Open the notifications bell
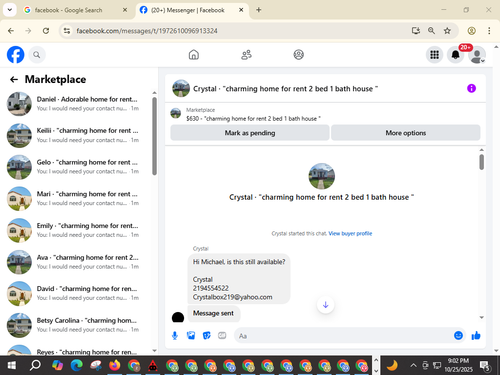Image resolution: width=500 pixels, height=375 pixels. [x=455, y=55]
